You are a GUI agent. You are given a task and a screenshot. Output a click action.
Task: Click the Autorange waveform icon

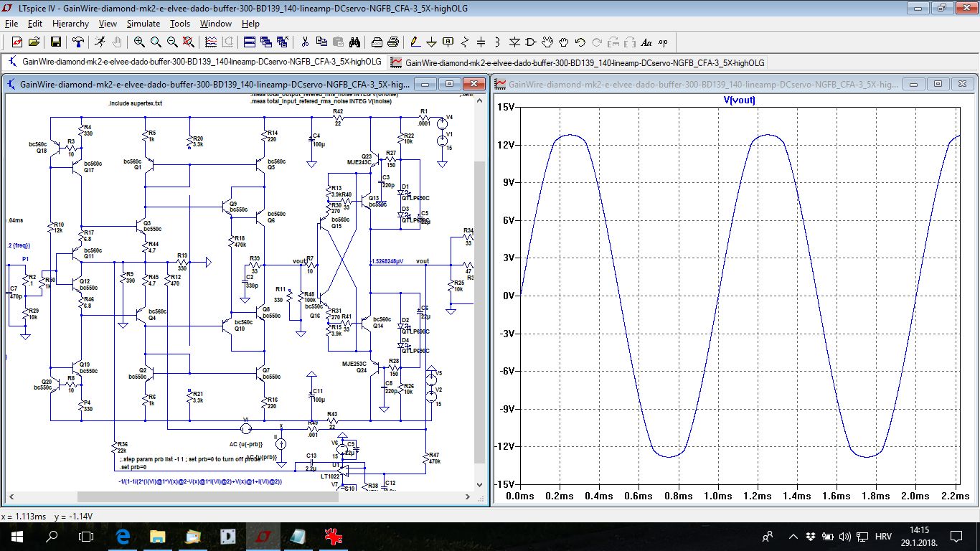tap(211, 42)
